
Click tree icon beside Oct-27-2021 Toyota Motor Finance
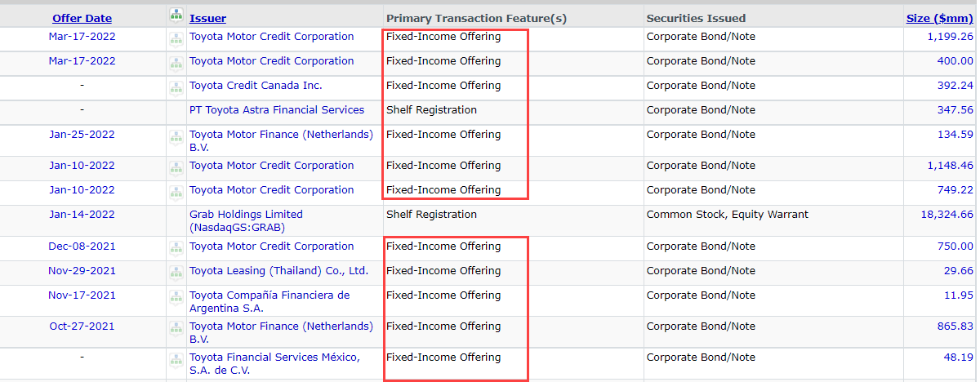176,327
